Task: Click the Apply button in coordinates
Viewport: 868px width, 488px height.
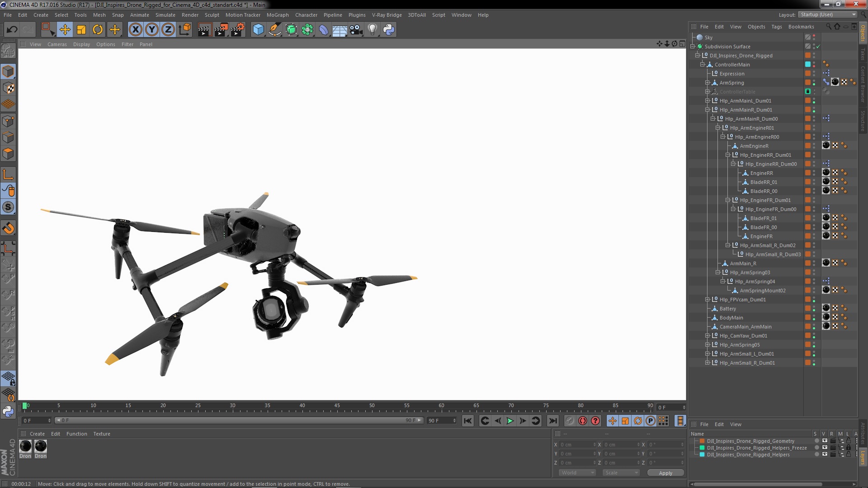Action: click(665, 473)
